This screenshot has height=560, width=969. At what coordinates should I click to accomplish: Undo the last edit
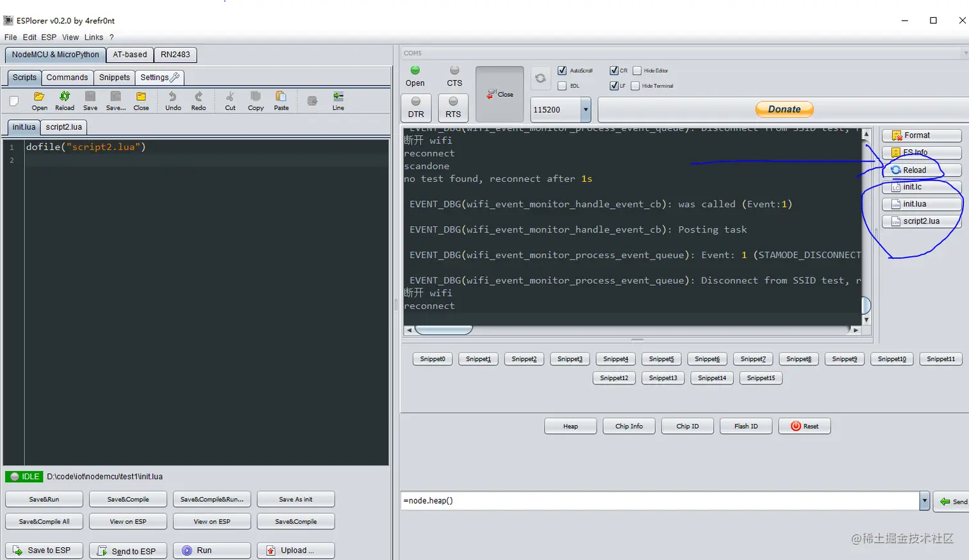click(x=173, y=101)
